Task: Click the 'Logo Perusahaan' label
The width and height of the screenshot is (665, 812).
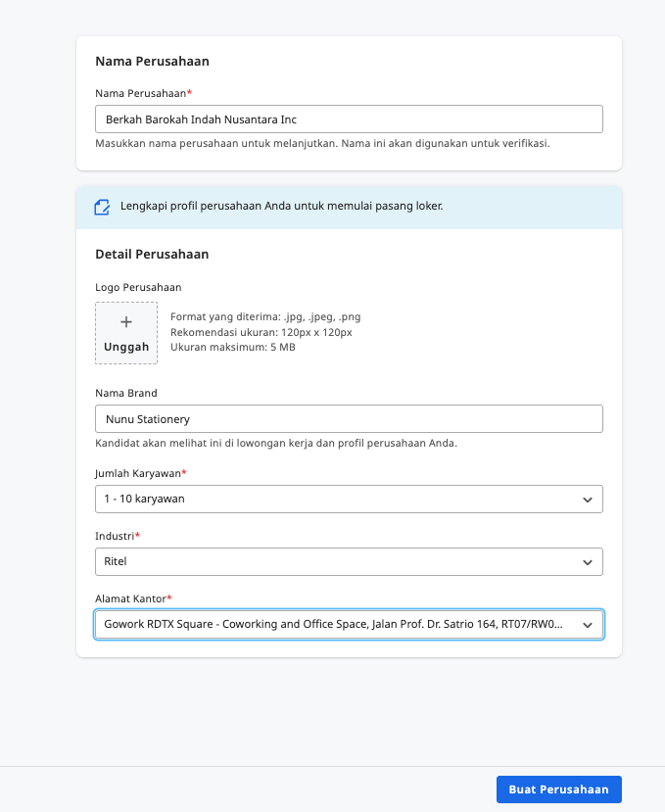Action: coord(138,287)
